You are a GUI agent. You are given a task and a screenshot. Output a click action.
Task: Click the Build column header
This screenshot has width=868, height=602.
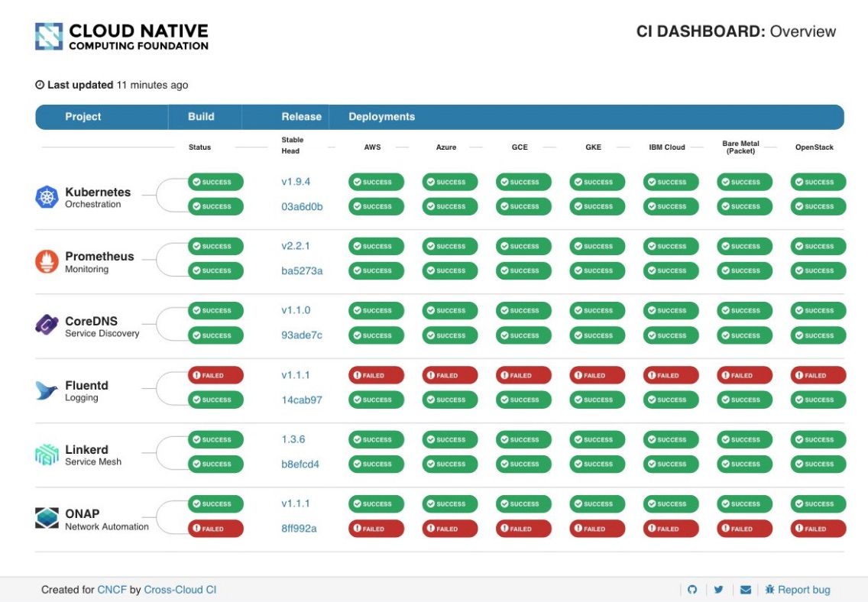point(201,117)
